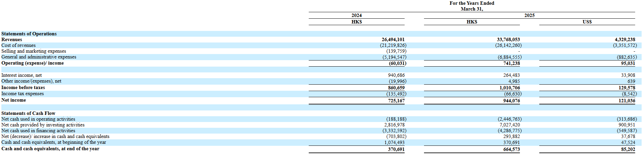Select the 2024 column header
This screenshot has height=156, width=644.
pyautogui.click(x=356, y=15)
